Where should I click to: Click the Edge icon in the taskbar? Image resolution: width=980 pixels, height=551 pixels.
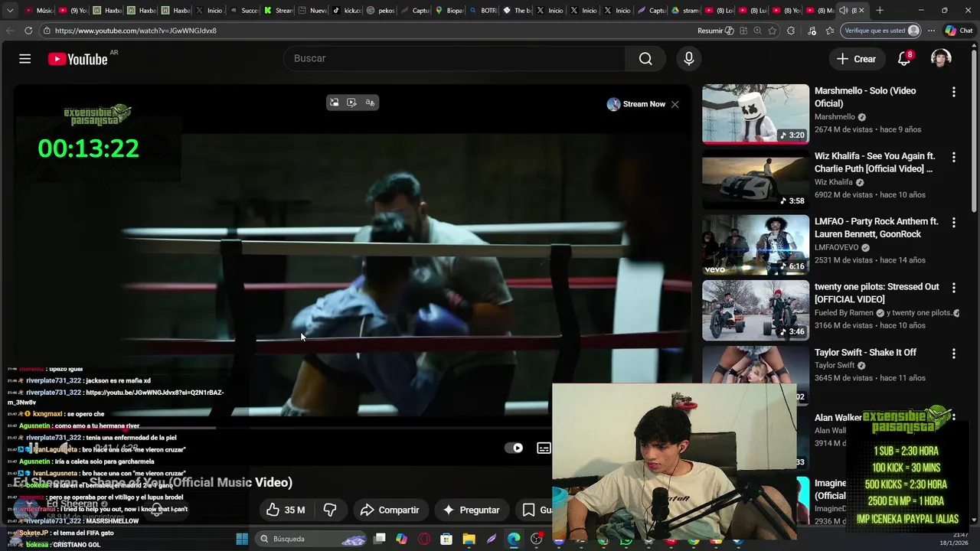pos(513,539)
